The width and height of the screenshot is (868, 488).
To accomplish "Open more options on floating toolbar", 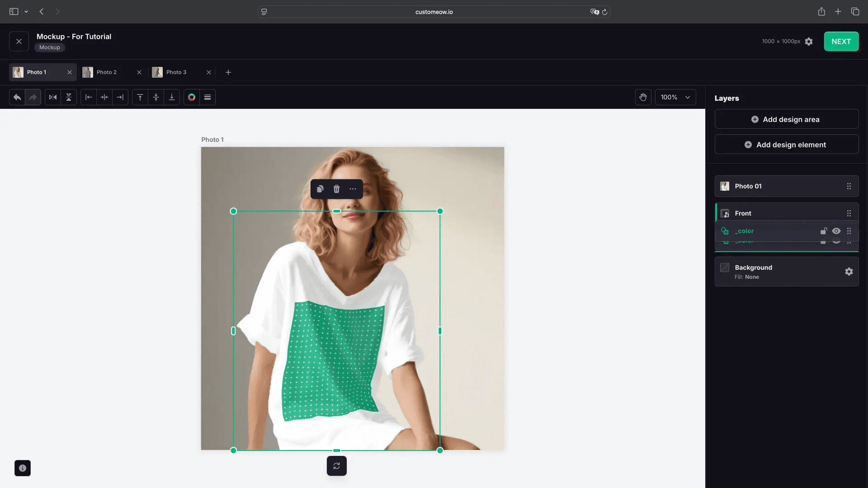I will point(353,189).
